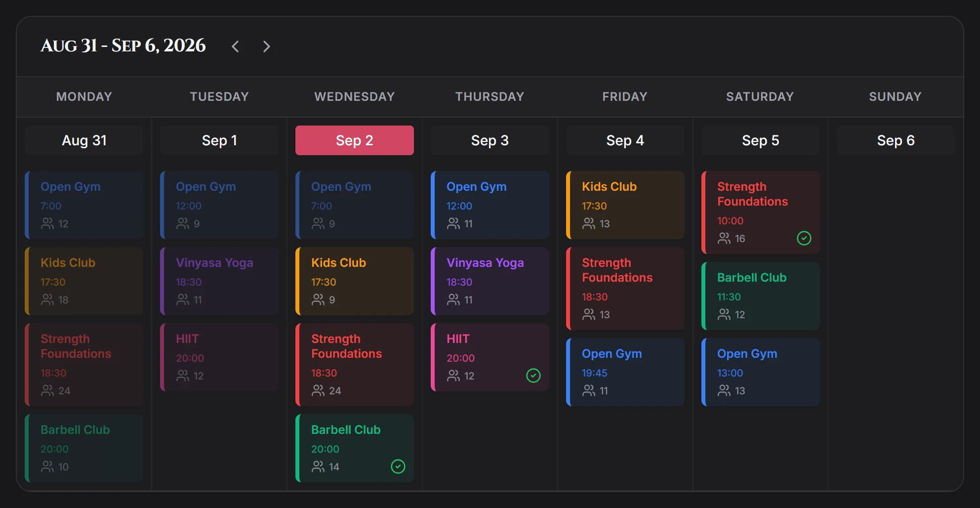Image resolution: width=980 pixels, height=508 pixels.
Task: Select the Sep 3 date header
Action: click(490, 140)
